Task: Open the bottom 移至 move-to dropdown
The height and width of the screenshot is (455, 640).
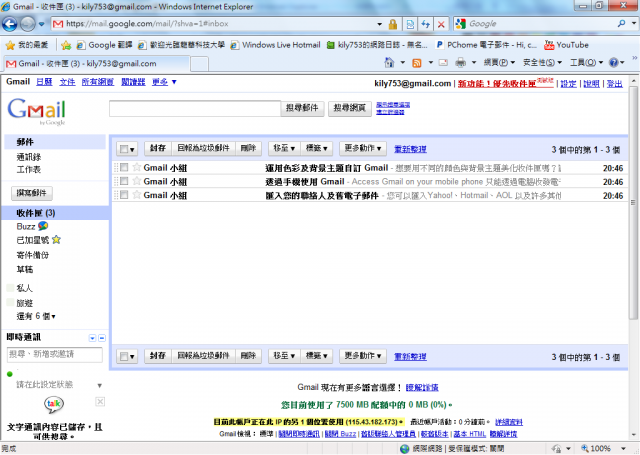Action: point(284,356)
